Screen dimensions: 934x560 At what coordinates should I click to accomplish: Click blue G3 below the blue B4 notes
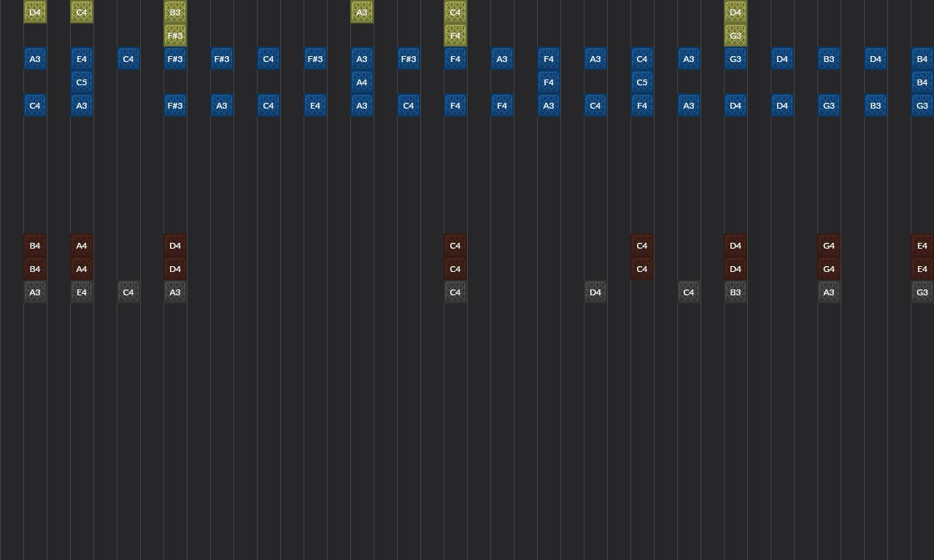[x=922, y=106]
